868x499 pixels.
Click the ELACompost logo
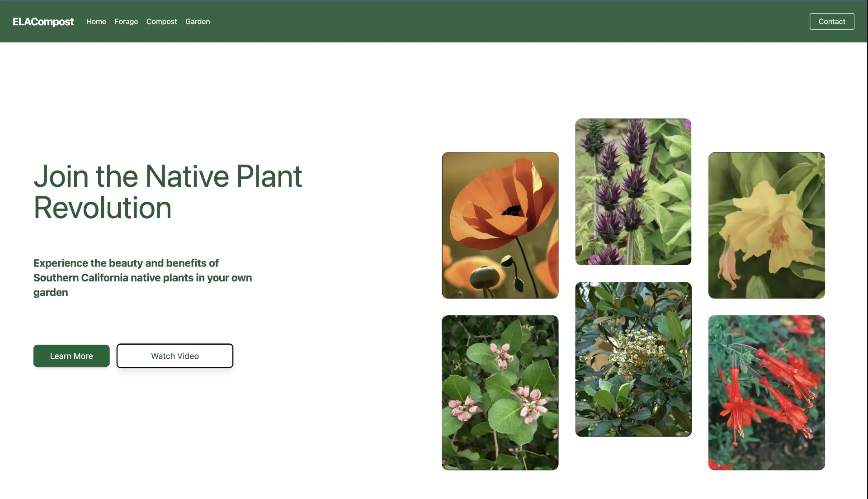click(43, 22)
